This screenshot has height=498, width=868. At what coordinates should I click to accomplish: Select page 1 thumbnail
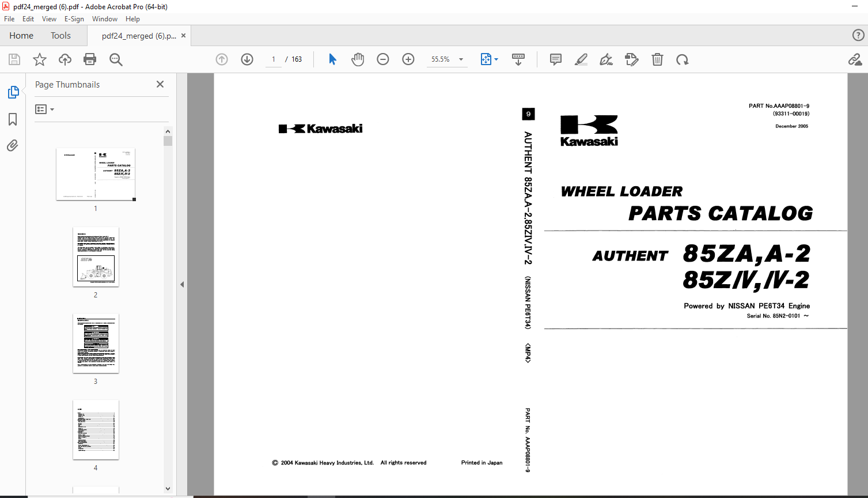96,174
